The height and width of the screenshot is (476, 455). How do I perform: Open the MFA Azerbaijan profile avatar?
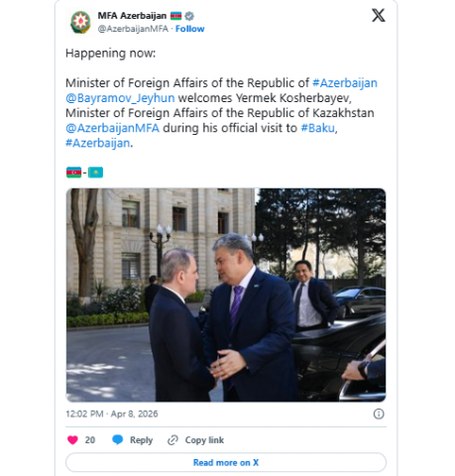pos(80,22)
